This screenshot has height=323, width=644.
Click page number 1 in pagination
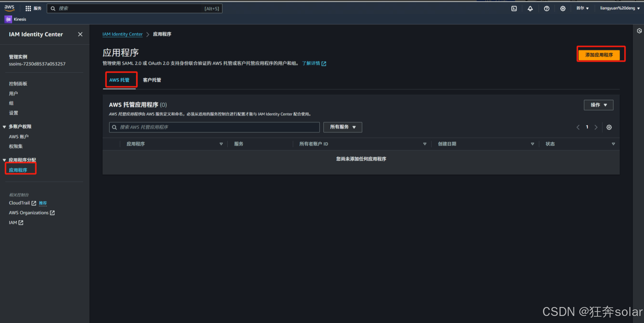587,127
